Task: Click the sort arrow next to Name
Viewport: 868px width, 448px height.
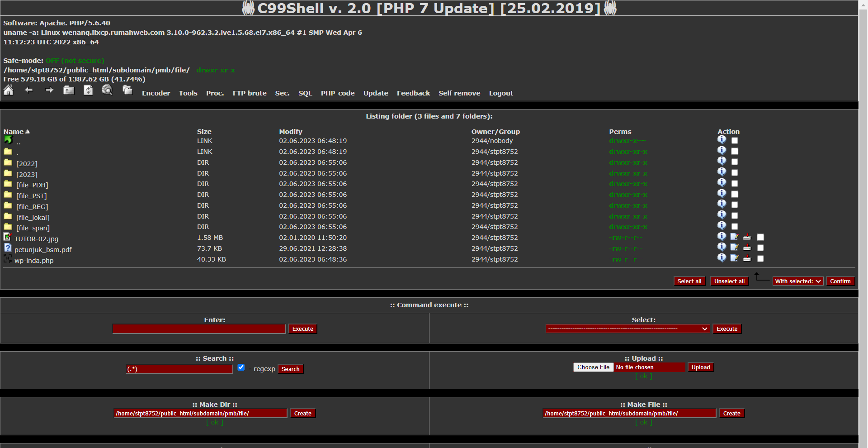Action: click(x=28, y=132)
